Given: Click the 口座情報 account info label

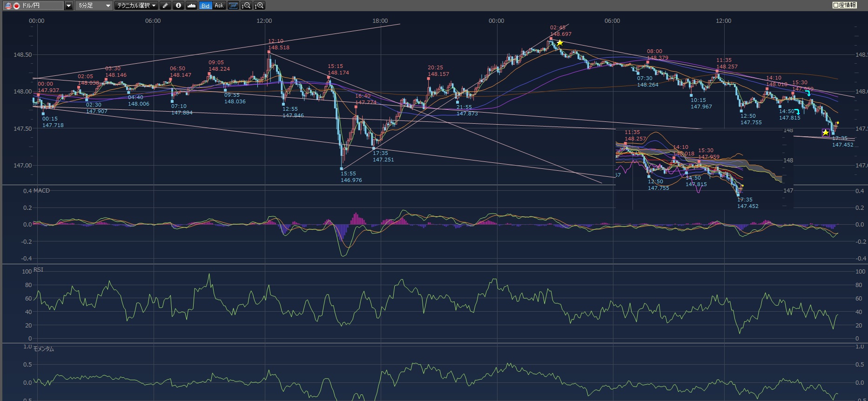Looking at the screenshot, I should tap(845, 5).
